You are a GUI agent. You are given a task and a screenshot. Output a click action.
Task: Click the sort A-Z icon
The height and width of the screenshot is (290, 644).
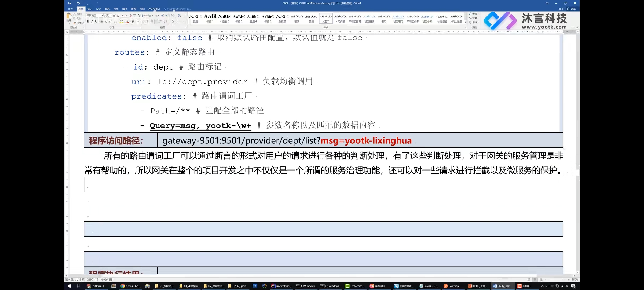click(x=179, y=16)
